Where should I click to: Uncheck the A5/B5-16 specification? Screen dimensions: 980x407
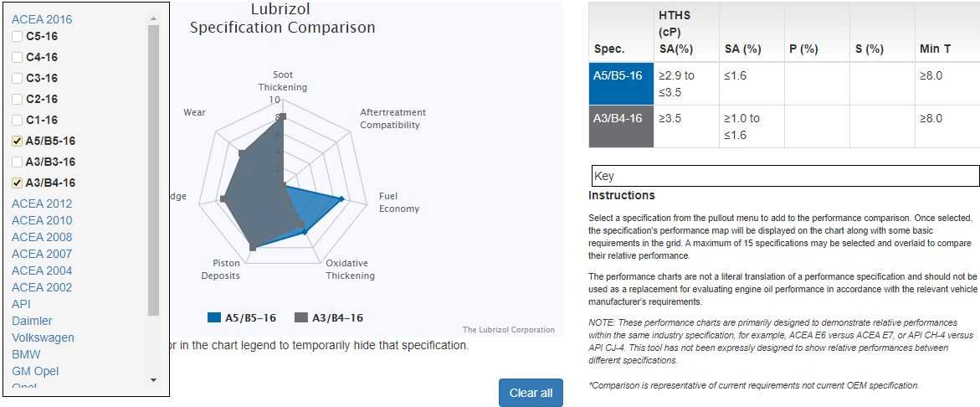tap(18, 142)
